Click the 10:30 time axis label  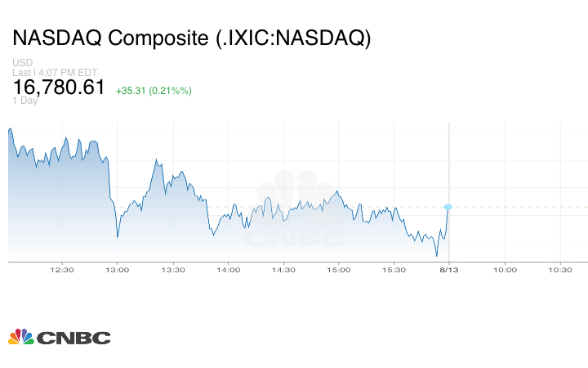click(560, 270)
